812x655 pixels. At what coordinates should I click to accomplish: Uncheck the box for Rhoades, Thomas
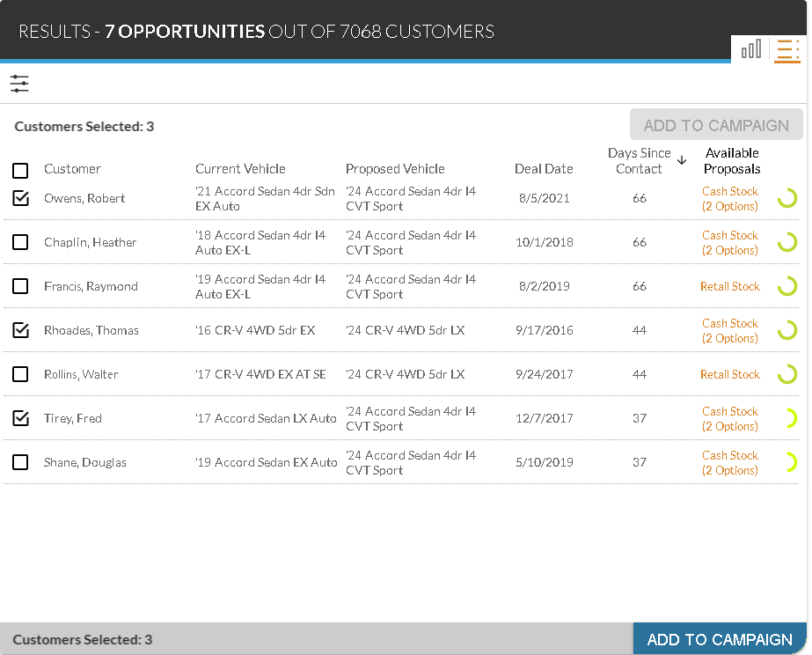click(20, 330)
